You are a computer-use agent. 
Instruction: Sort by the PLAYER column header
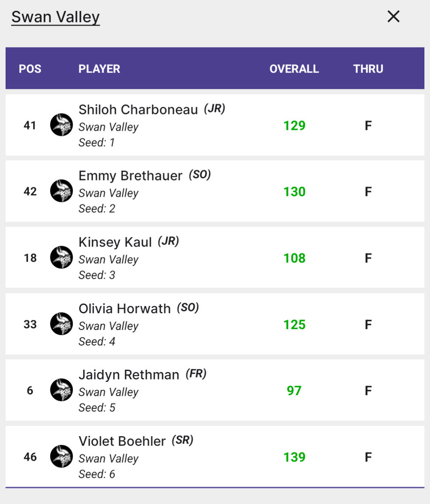tap(99, 69)
